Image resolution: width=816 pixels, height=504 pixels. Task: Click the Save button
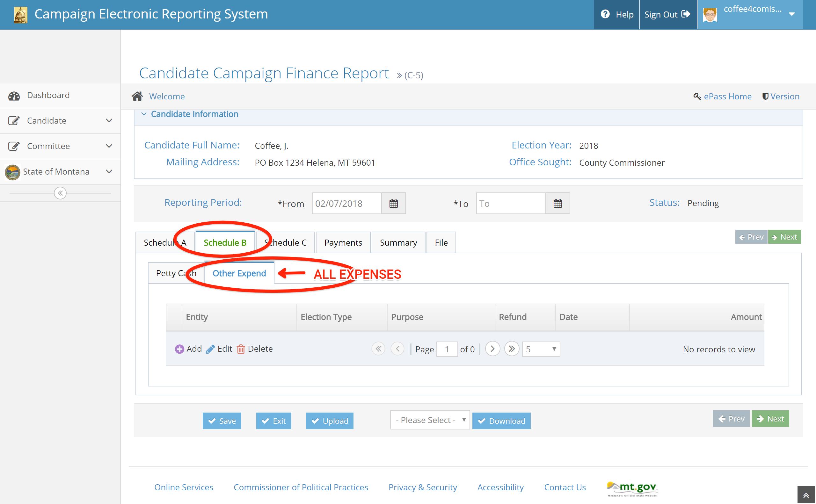click(222, 421)
